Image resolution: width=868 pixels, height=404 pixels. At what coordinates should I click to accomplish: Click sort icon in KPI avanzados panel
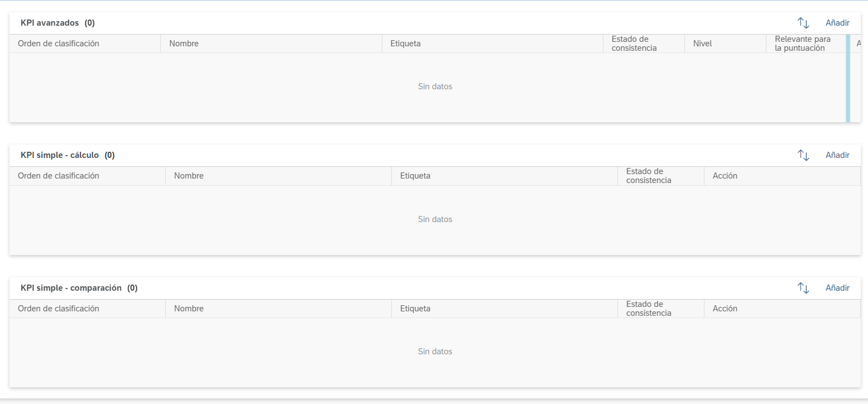click(x=803, y=23)
